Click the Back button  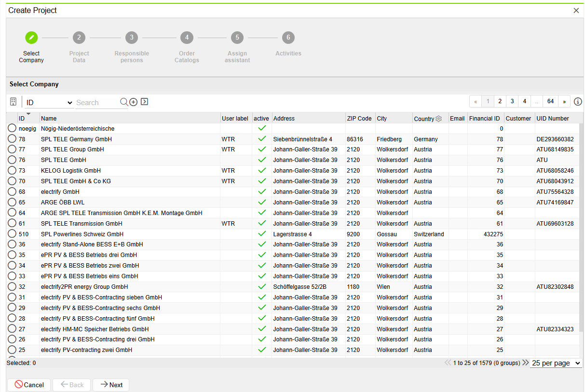72,385
